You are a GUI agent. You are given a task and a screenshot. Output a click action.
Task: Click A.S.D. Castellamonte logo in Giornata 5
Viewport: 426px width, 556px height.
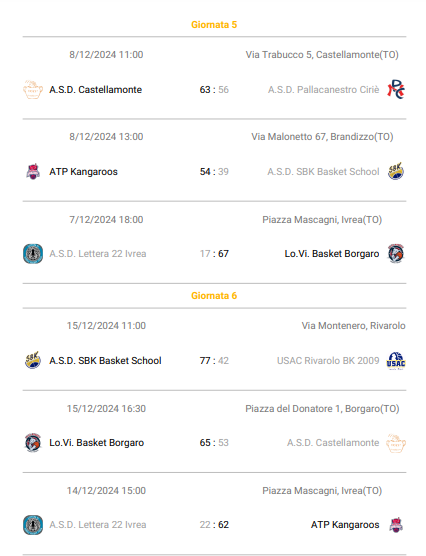click(33, 89)
